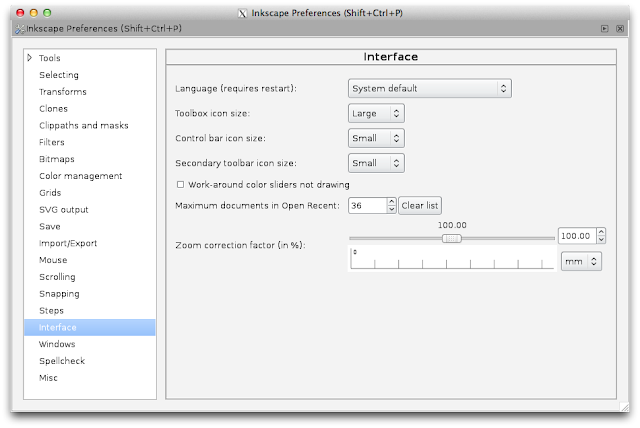Open the Steps preferences page
Image resolution: width=640 pixels, height=428 pixels.
[51, 310]
